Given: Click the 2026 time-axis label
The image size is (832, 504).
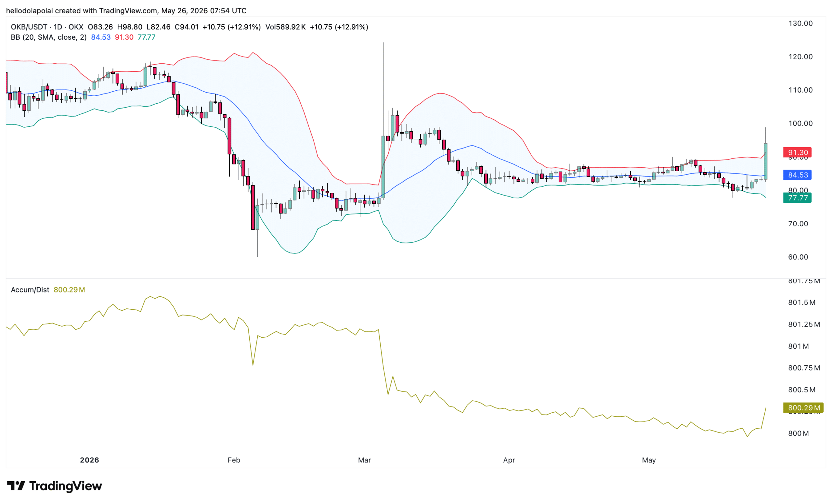Looking at the screenshot, I should [x=89, y=460].
